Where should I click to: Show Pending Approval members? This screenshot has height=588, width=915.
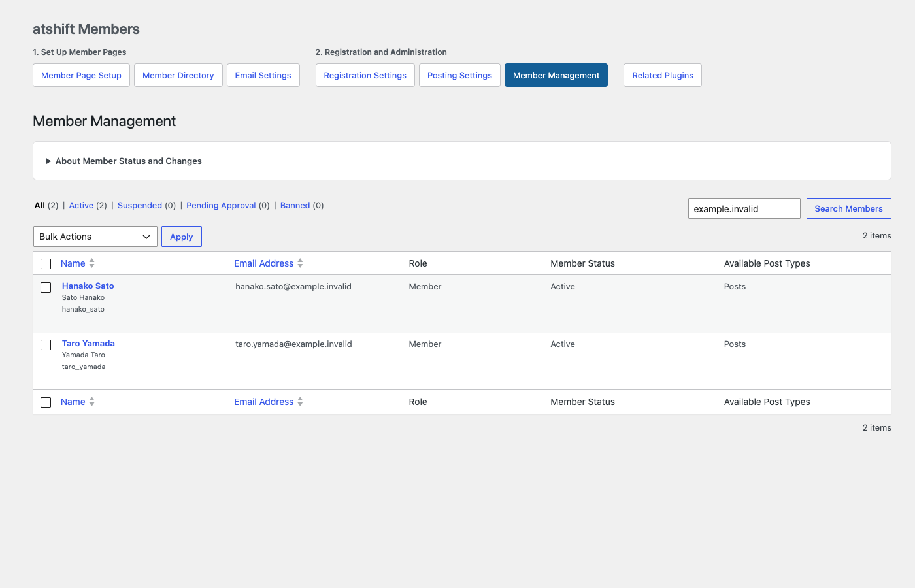[x=221, y=205]
